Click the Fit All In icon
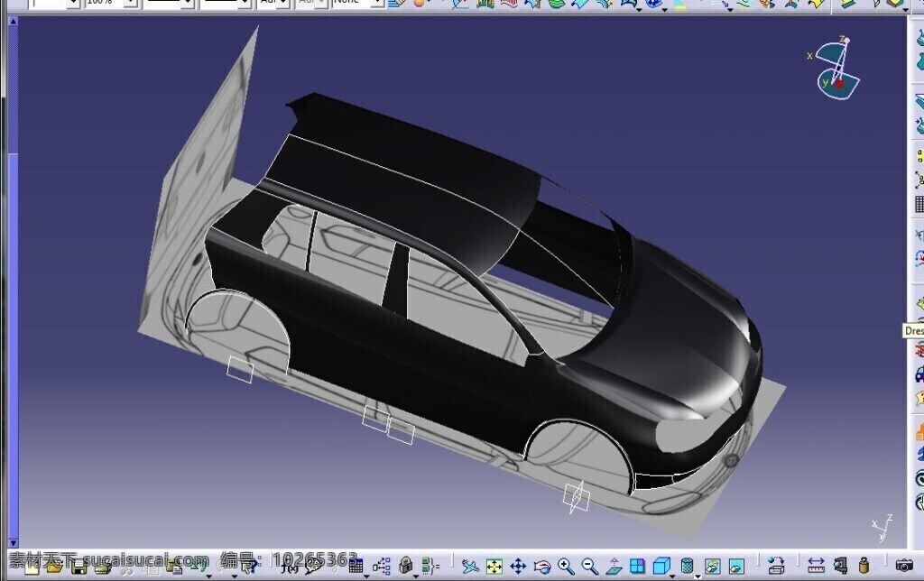 tap(494, 567)
